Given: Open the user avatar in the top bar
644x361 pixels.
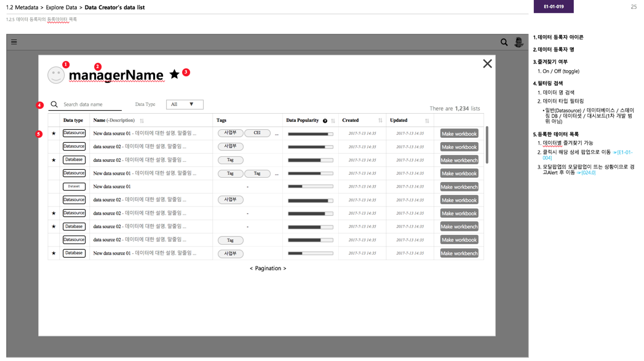Looking at the screenshot, I should (x=519, y=42).
